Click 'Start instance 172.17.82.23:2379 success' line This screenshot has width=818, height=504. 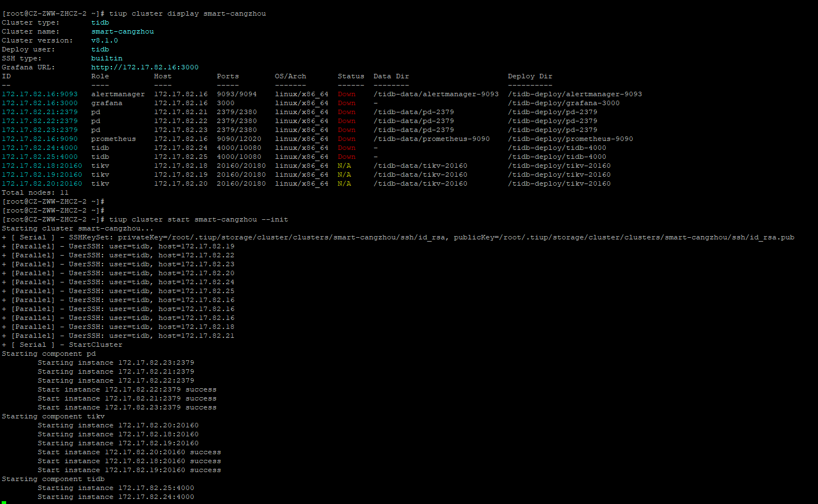pos(127,407)
